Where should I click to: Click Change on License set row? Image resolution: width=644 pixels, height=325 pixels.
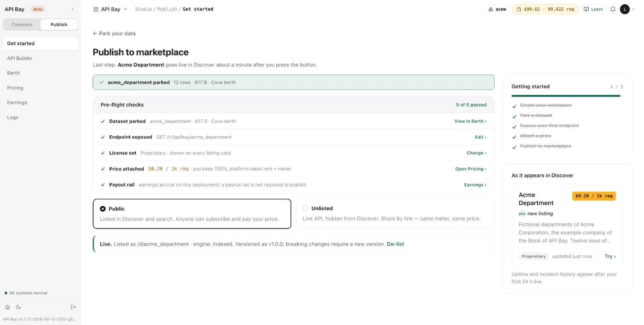476,153
